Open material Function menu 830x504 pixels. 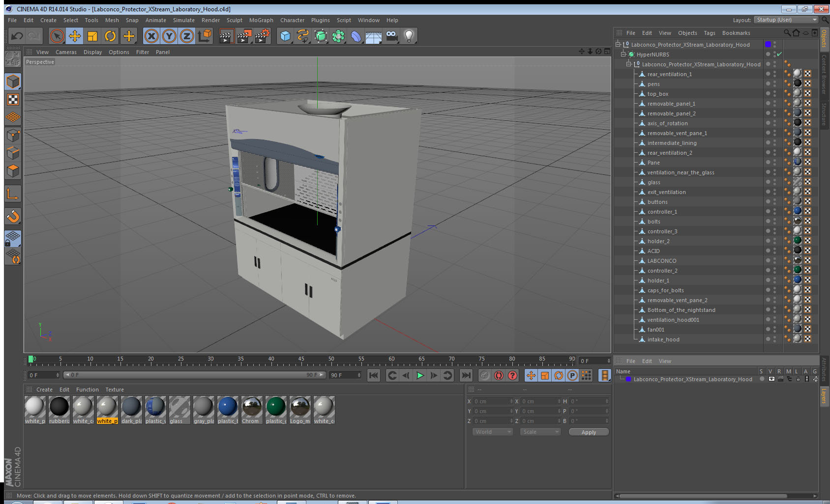point(88,390)
